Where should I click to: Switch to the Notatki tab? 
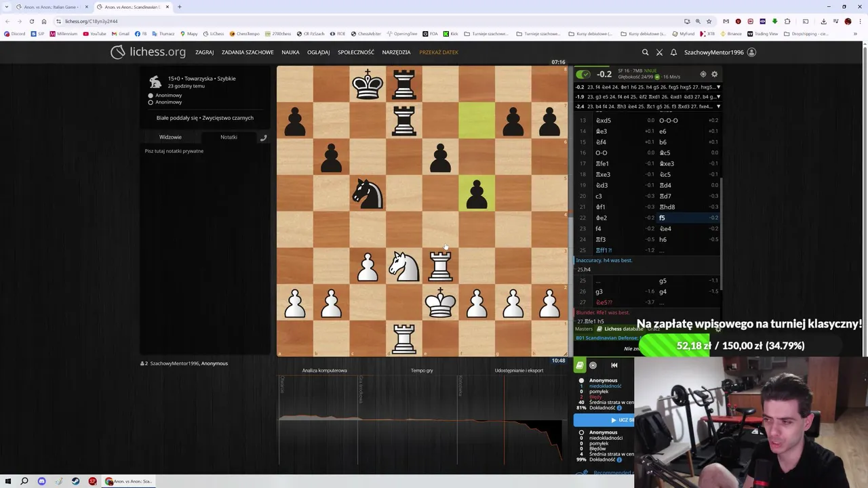pyautogui.click(x=229, y=137)
